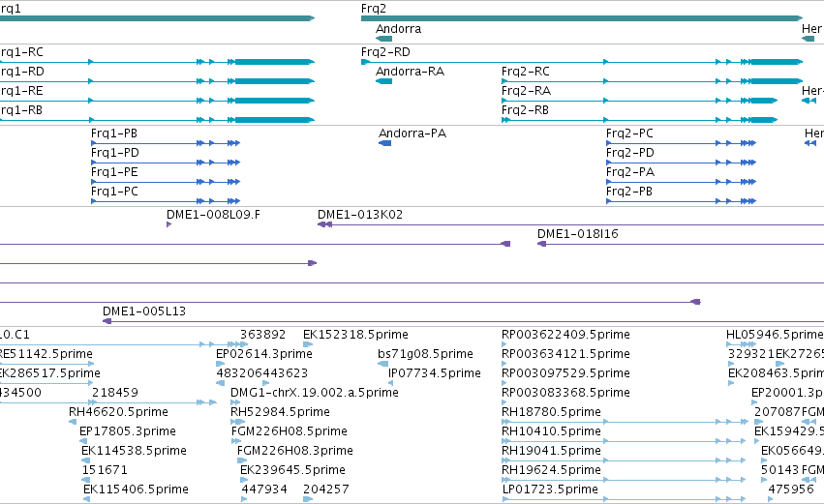824x504 pixels.
Task: Pick the Frq1-PE protein track
Action: click(166, 182)
